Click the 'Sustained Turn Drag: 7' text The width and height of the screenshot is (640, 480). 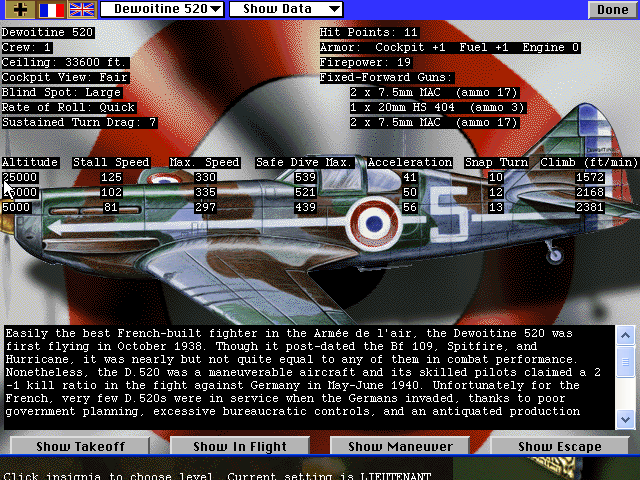[79, 123]
